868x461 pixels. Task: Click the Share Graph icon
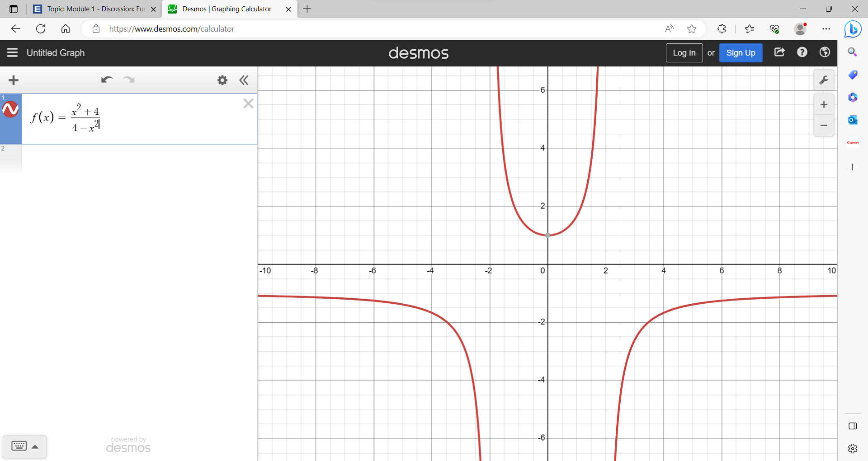(779, 52)
